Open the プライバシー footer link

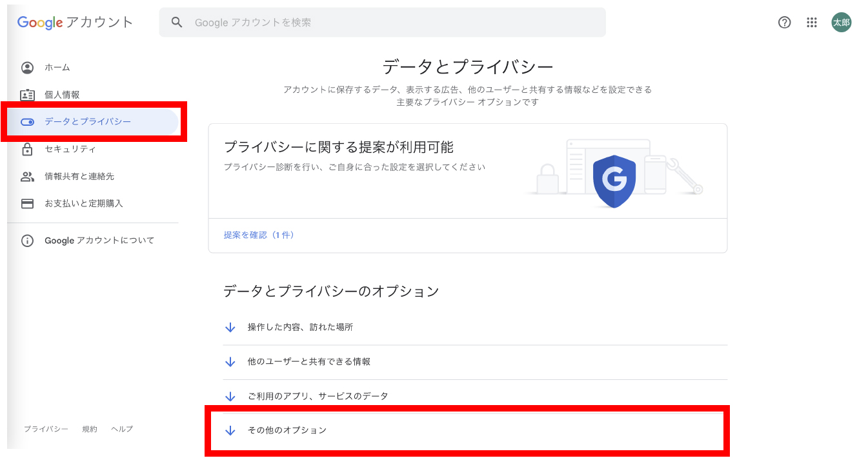point(46,429)
